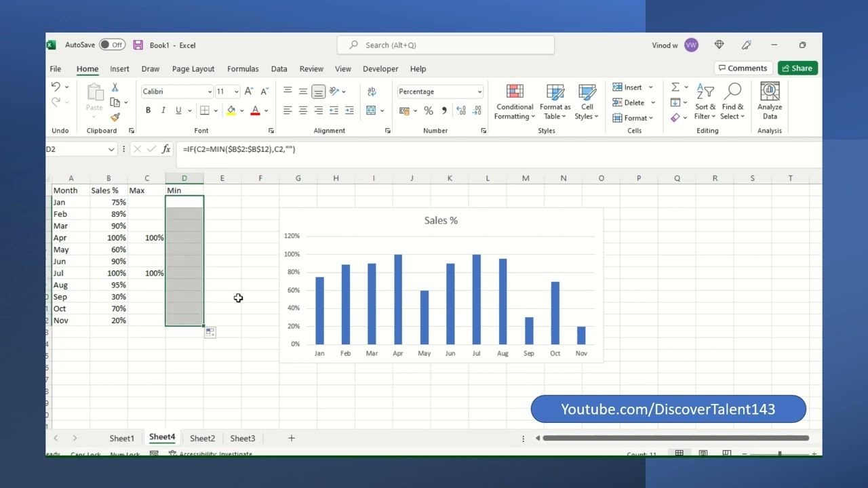Click the Insert Function fx icon
This screenshot has width=868, height=488.
pyautogui.click(x=166, y=149)
